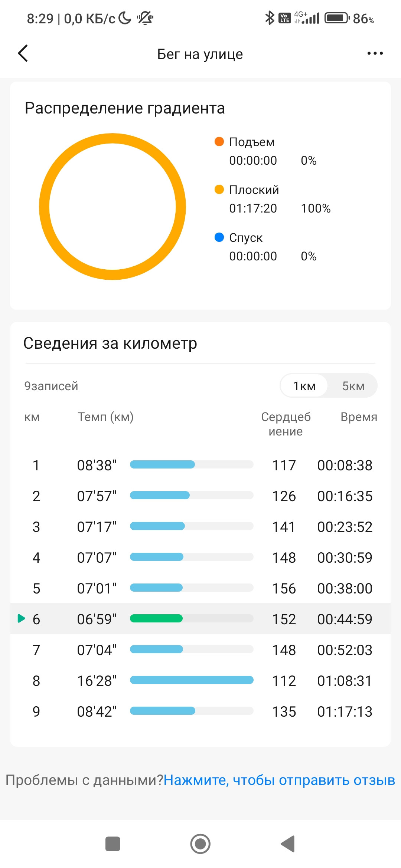This screenshot has height=868, width=401.
Task: Tap the Нажмите, чтобы отправить отзыв link
Action: coord(279,780)
